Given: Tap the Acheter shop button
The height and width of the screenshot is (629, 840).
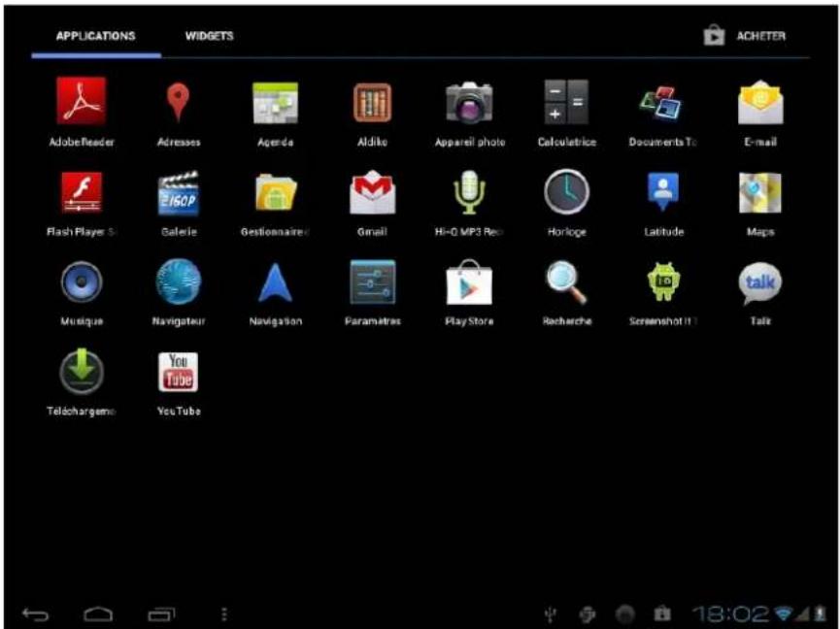Looking at the screenshot, I should click(x=745, y=36).
